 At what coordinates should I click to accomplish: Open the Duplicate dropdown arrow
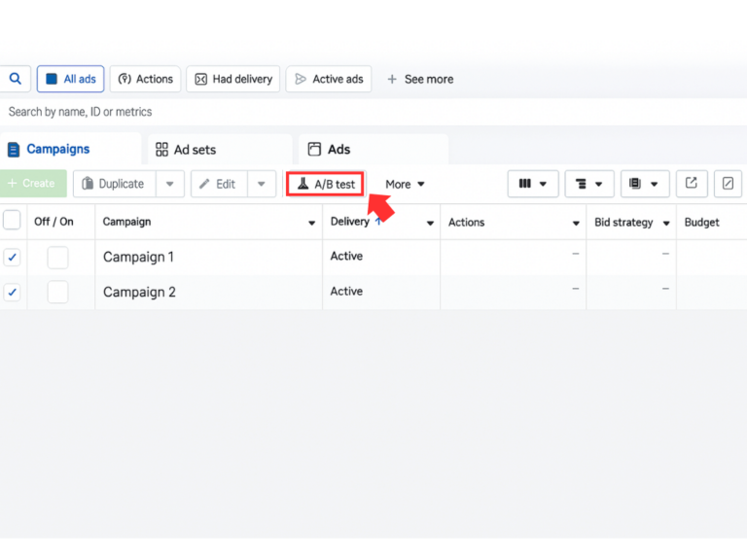(170, 184)
